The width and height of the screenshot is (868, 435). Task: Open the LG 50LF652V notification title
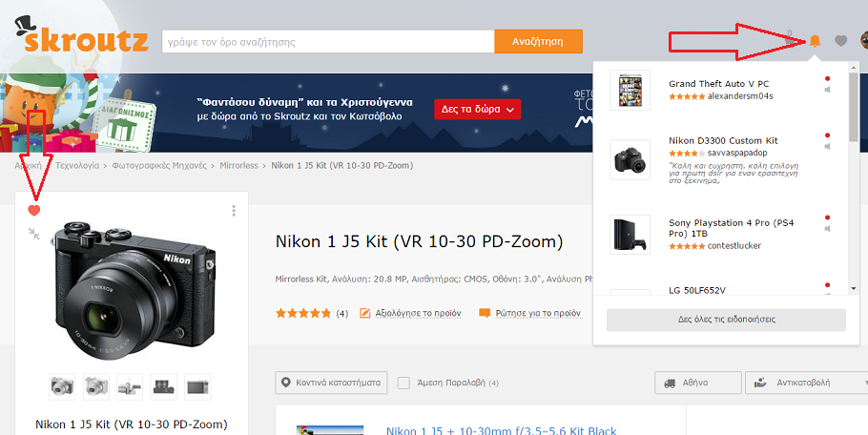click(697, 290)
